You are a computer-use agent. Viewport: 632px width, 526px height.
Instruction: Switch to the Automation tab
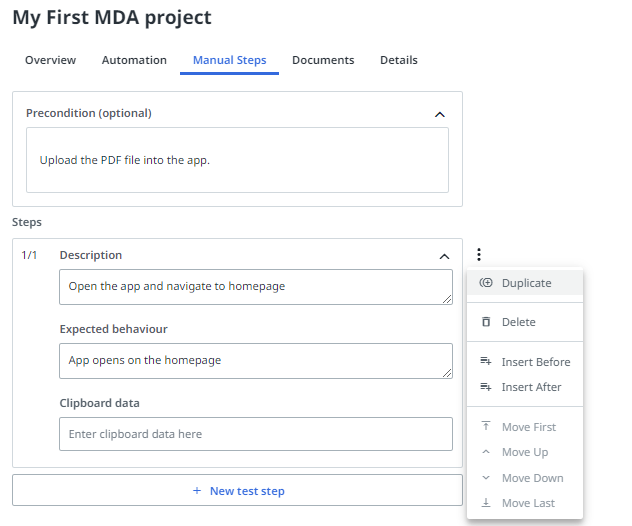click(134, 60)
